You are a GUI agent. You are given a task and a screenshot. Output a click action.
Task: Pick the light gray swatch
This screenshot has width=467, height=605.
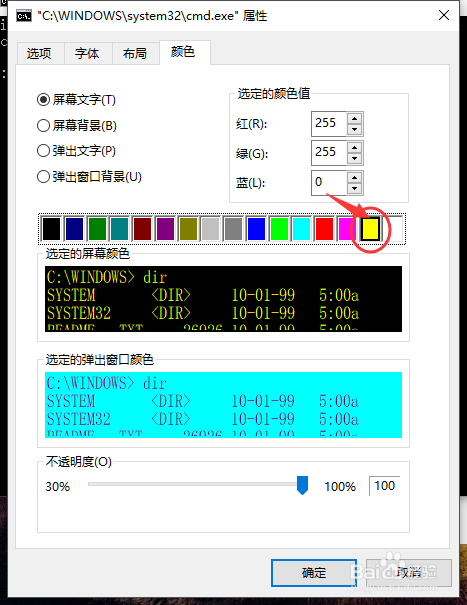[210, 229]
